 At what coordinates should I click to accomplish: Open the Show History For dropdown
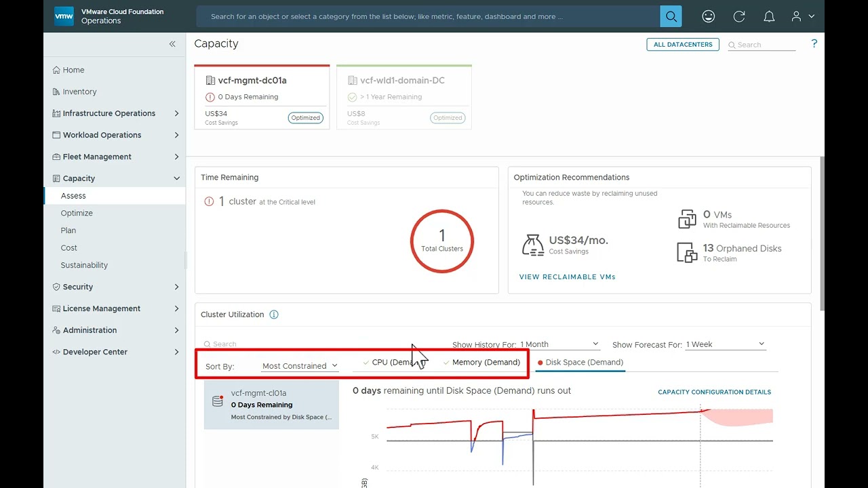pos(559,344)
